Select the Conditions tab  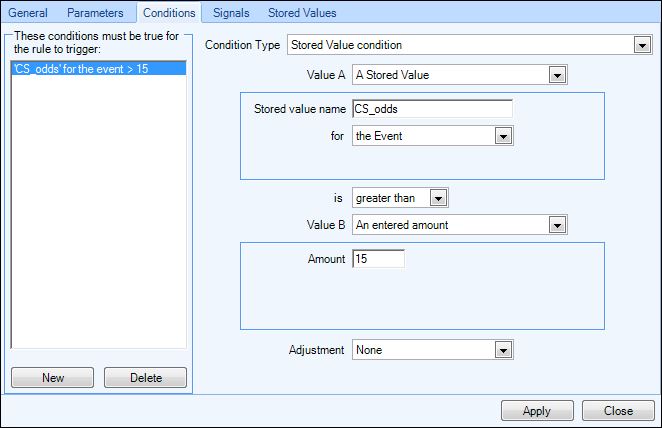click(x=169, y=13)
